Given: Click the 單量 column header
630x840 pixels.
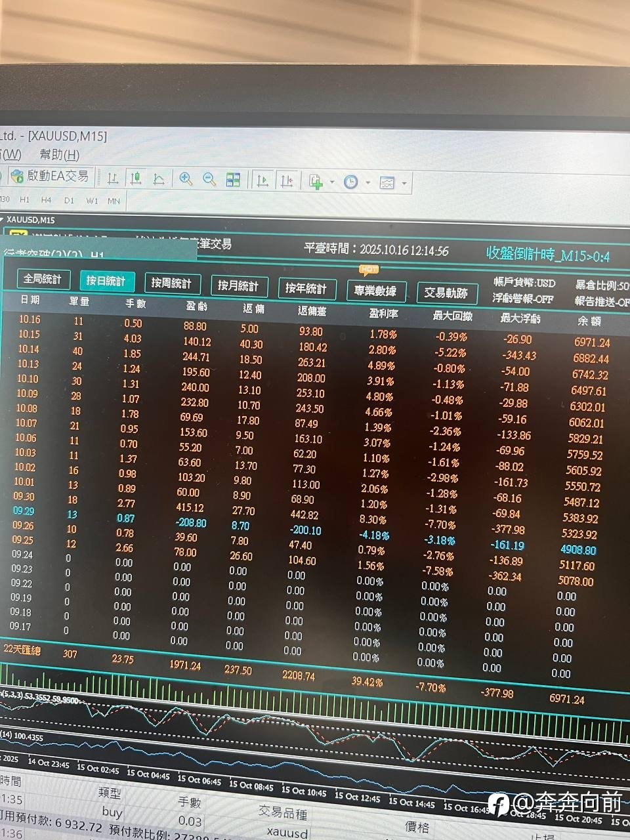Looking at the screenshot, I should (x=79, y=302).
